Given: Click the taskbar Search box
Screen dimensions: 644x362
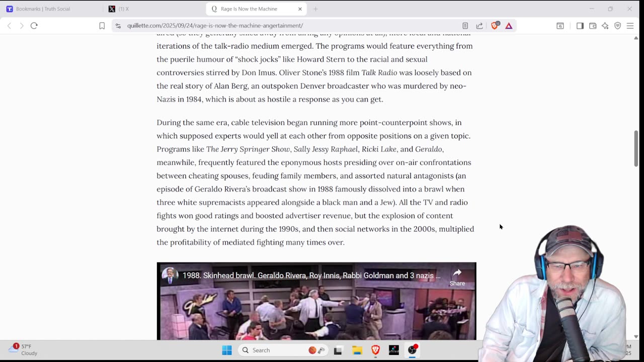Looking at the screenshot, I should click(284, 350).
